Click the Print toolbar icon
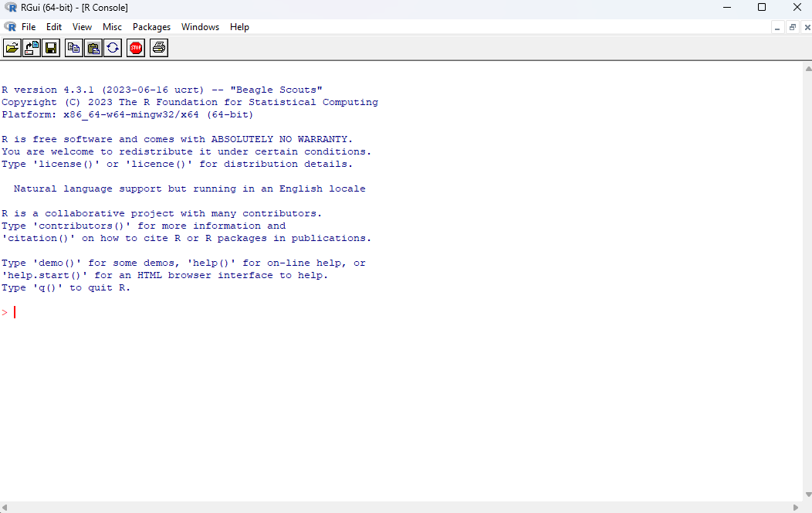This screenshot has height=513, width=812. [159, 48]
